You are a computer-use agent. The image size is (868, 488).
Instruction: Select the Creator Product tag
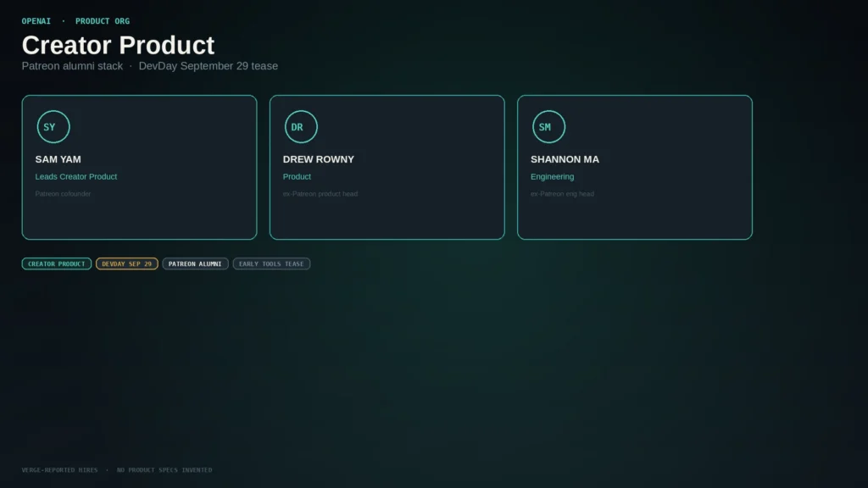(x=57, y=264)
